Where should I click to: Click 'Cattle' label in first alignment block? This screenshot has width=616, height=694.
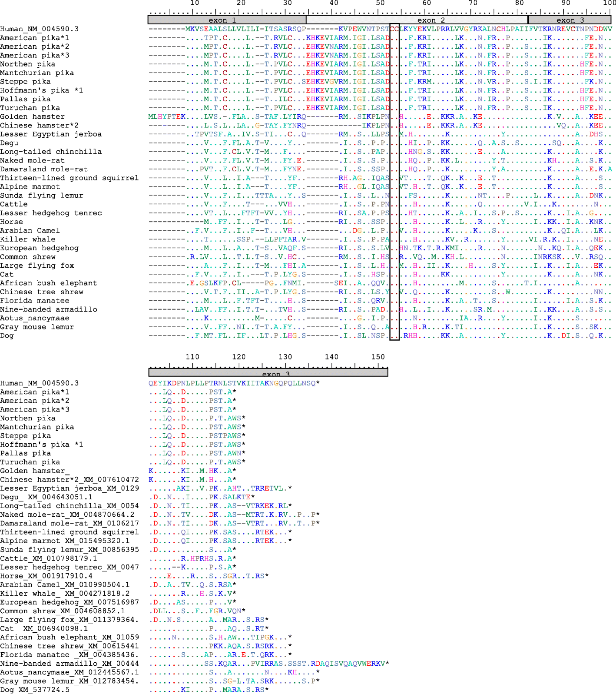click(14, 204)
